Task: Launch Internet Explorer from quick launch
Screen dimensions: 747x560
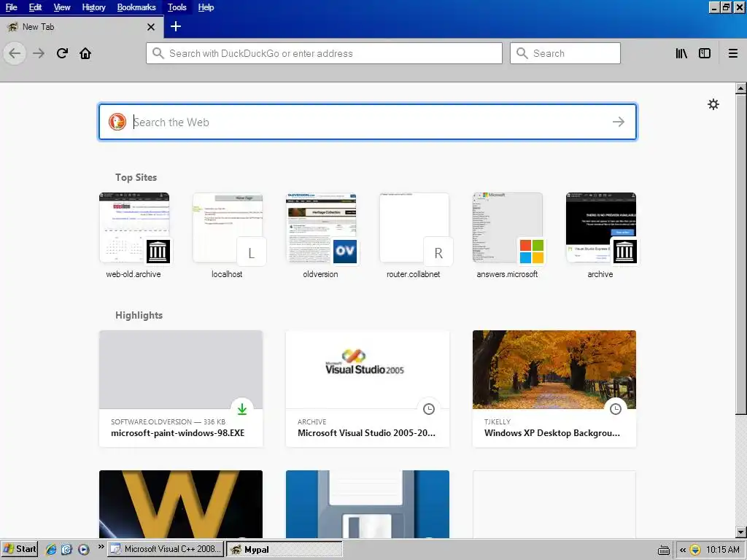Action: [51, 550]
